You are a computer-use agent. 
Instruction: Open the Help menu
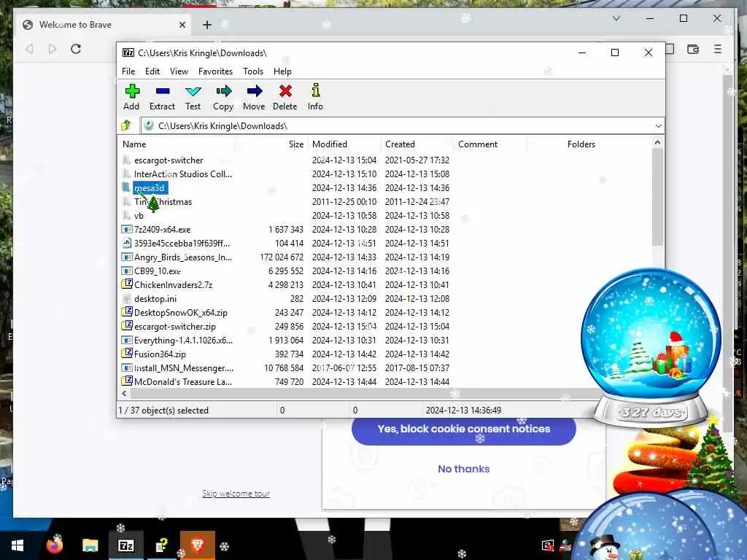click(282, 71)
